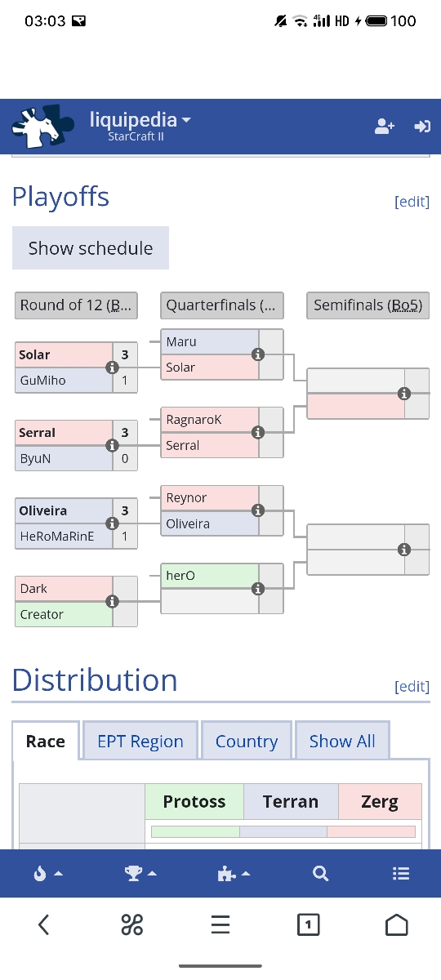Open the table of contents list icon
Viewport: 441px width, 980px height.
click(401, 873)
